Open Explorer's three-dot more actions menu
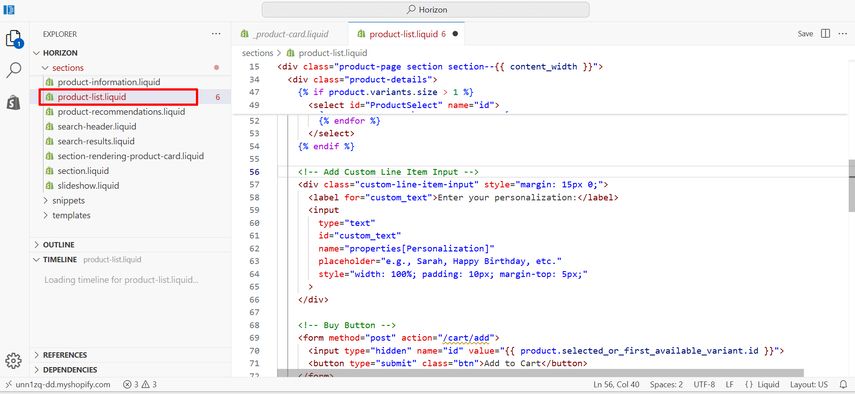The image size is (855, 394). coord(216,34)
